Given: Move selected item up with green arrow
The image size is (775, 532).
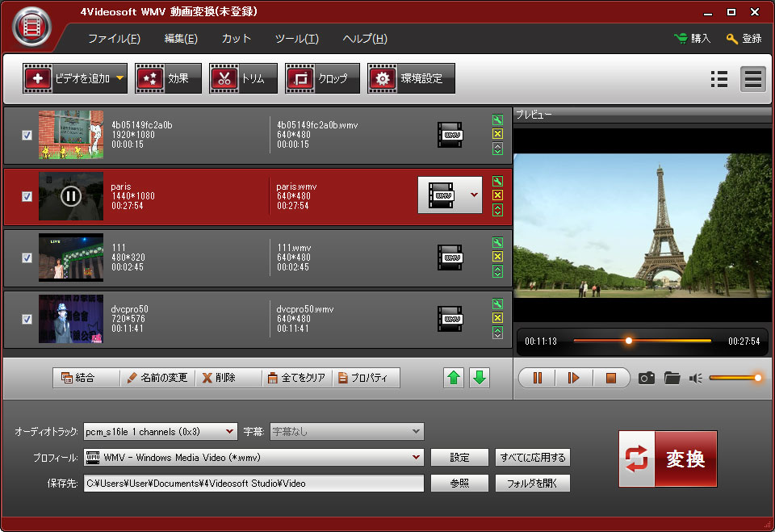Looking at the screenshot, I should pos(454,378).
